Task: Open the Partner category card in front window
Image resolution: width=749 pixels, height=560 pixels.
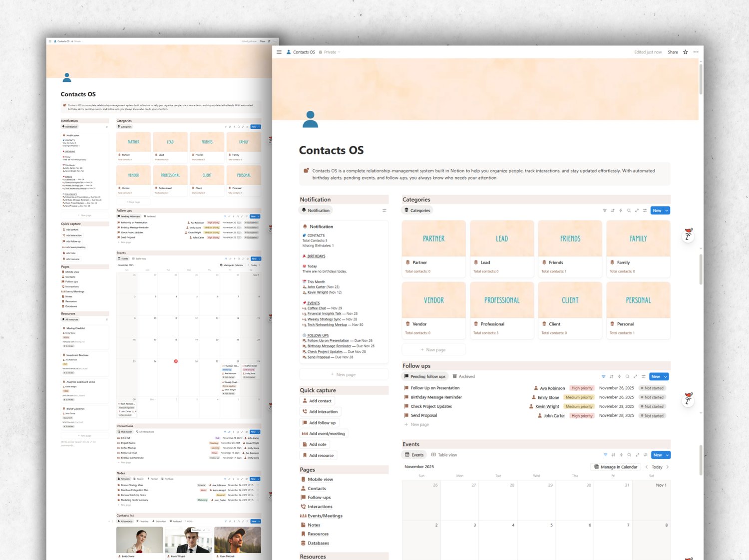Action: (x=434, y=249)
